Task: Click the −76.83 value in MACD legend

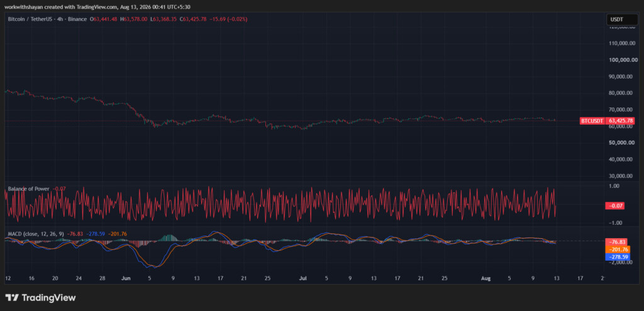Action: (x=75, y=234)
